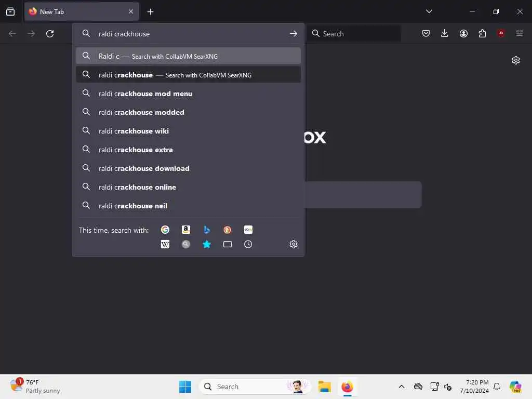This screenshot has height=399, width=532.
Task: Click the Windows taskbar Search box
Action: pyautogui.click(x=255, y=387)
